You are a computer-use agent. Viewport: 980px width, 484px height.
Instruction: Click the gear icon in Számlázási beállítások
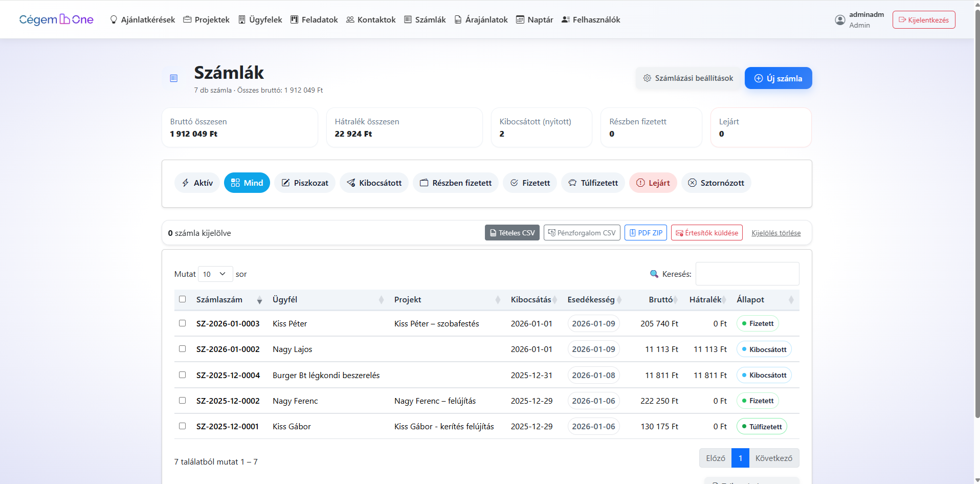[x=647, y=78]
